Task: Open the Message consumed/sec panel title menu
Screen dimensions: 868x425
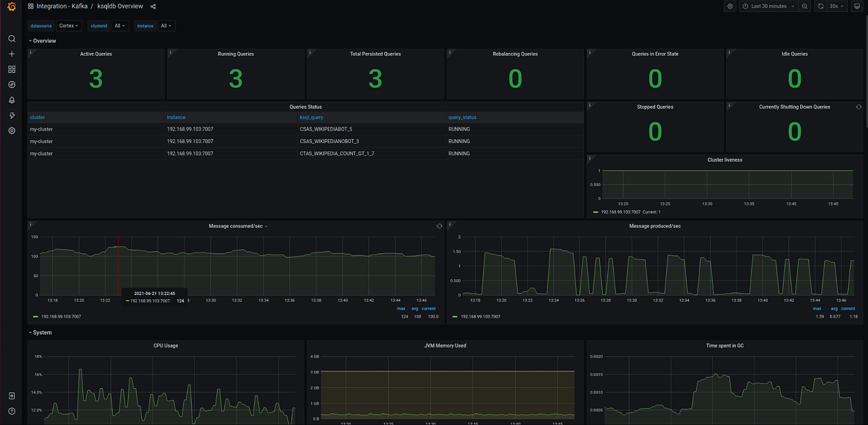Action: click(x=236, y=226)
